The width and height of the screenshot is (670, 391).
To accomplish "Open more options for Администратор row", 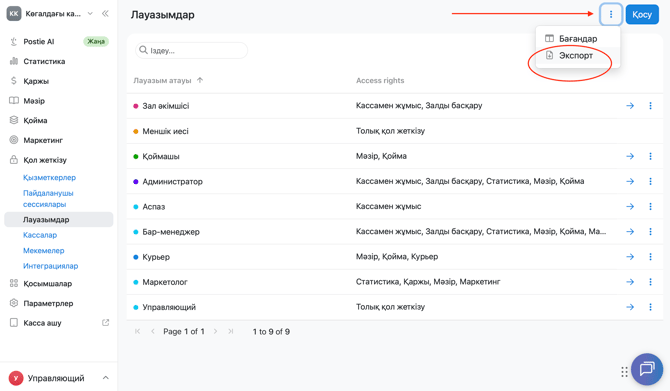I will (650, 181).
